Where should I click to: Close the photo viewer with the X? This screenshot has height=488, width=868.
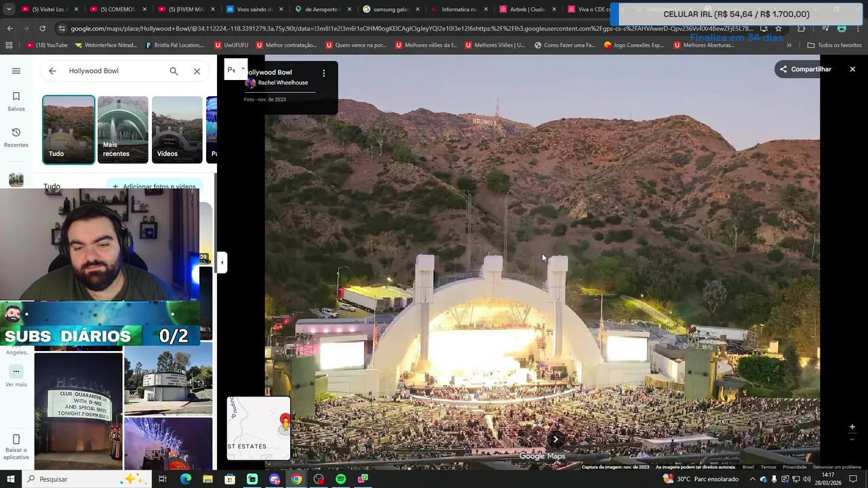pos(852,69)
